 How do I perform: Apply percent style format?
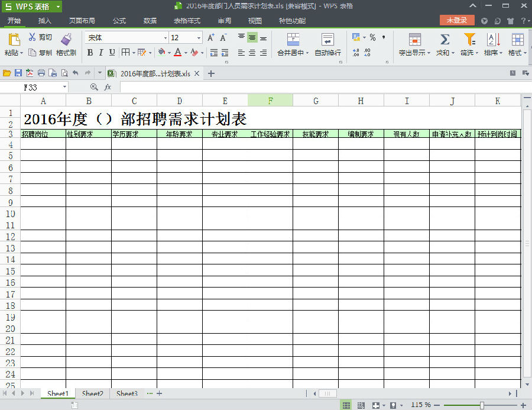coord(372,37)
